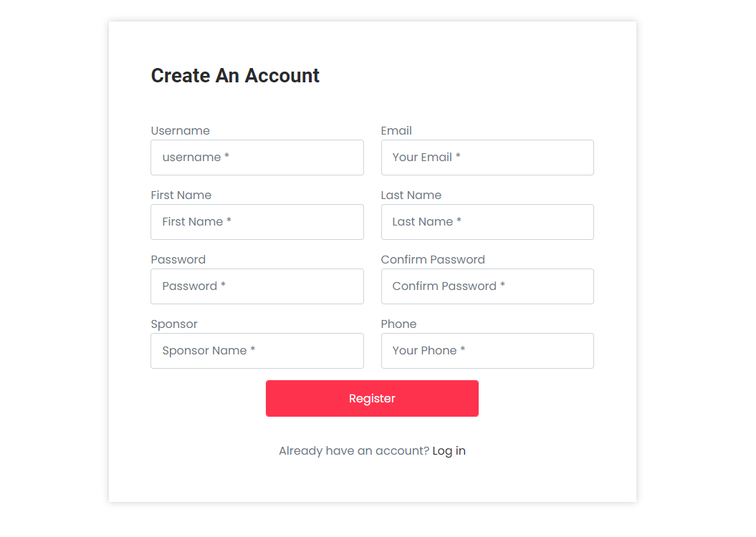Select the First Name input box
Screen dimensions: 756x537
coord(257,222)
